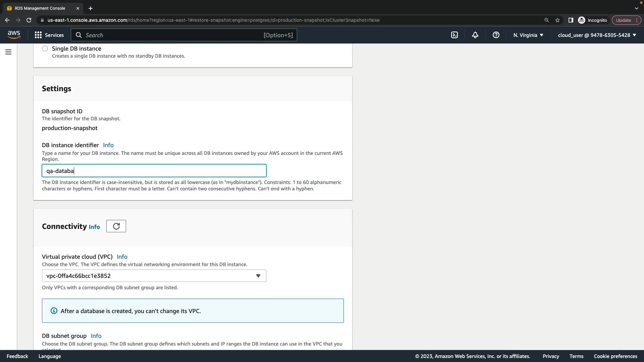
Task: Expand the N. Virginia region selector
Action: click(528, 35)
